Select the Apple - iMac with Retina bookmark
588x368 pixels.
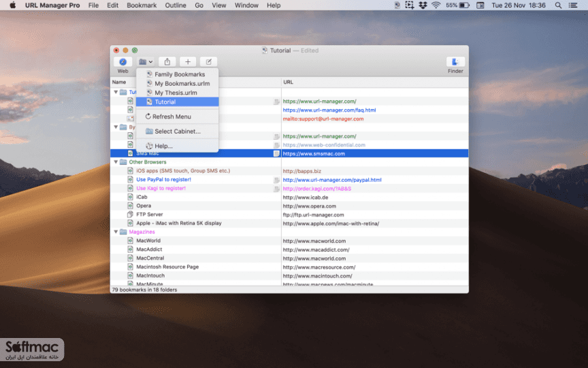[x=179, y=223]
